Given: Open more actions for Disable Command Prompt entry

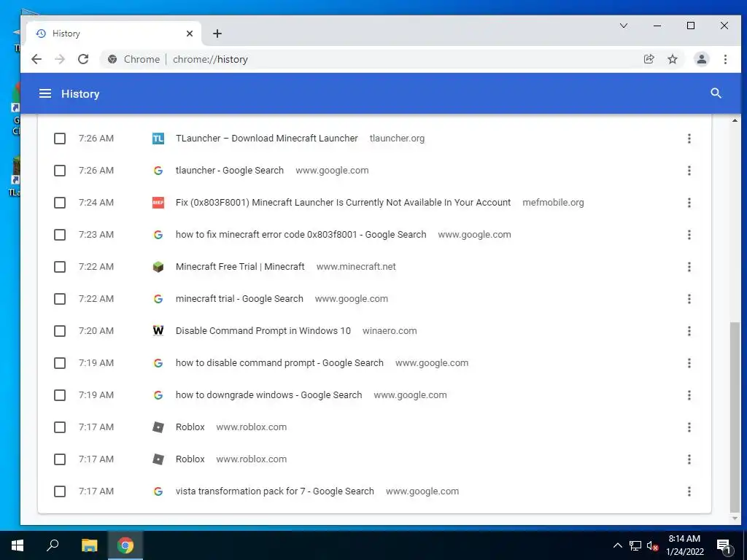Looking at the screenshot, I should point(689,331).
